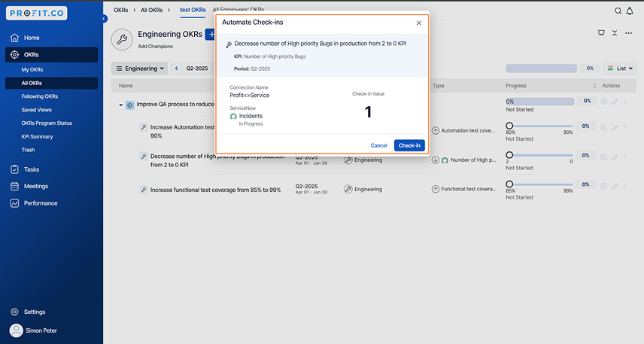
Task: Open Following OKRs
Action: click(39, 96)
